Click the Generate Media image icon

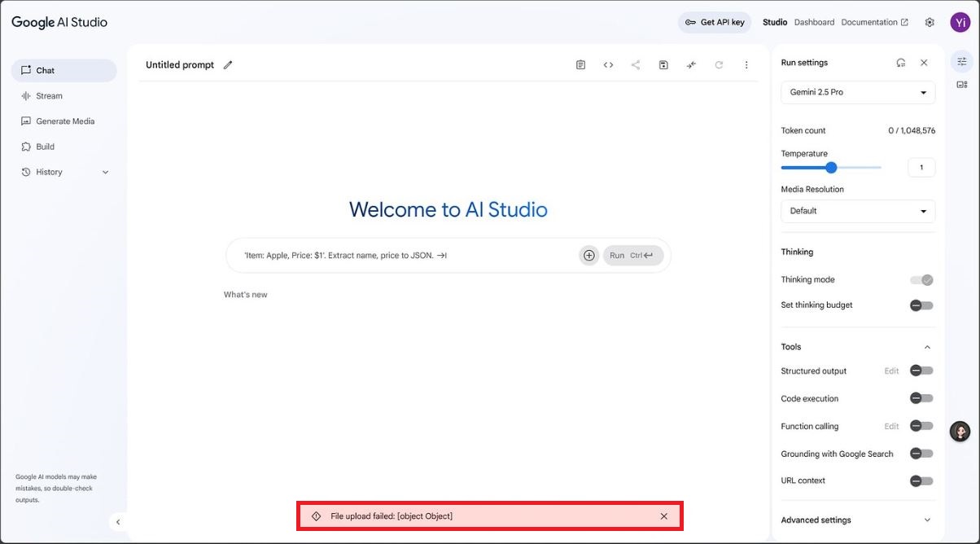(26, 121)
